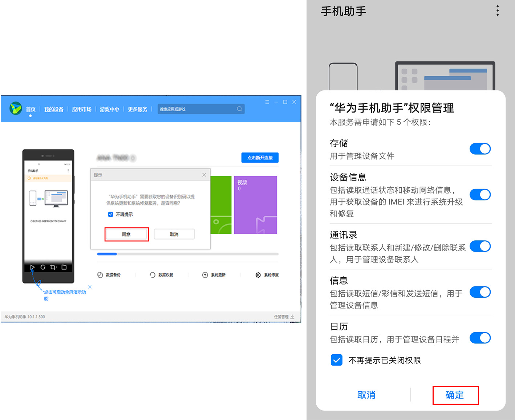Disable the 通讯录 permission switch
The height and width of the screenshot is (420, 515).
480,246
